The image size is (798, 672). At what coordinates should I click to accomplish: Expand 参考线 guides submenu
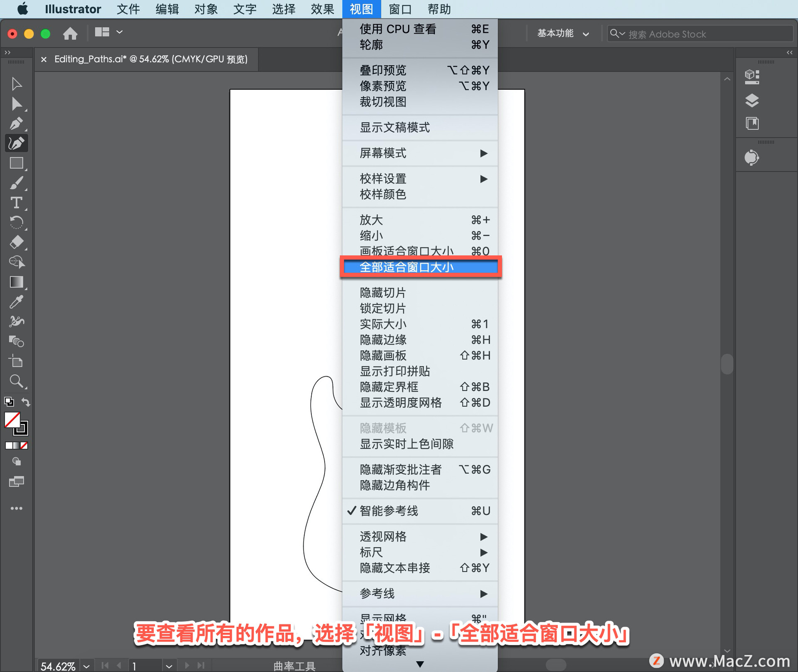tap(420, 594)
